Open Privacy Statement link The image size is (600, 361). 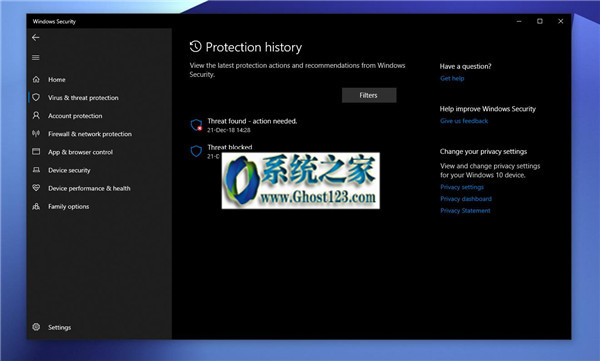coord(465,211)
